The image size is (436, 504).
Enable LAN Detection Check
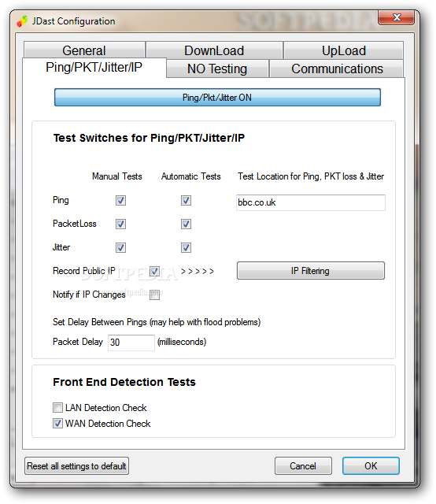(x=57, y=408)
